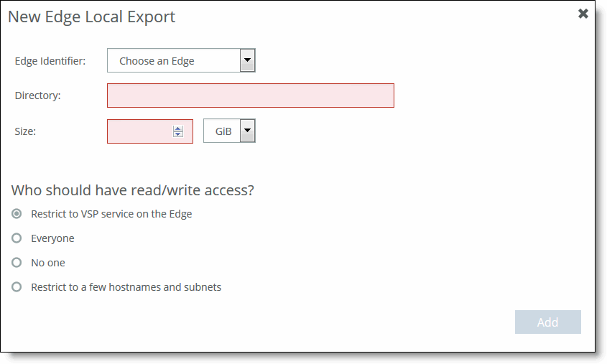Click Restrict to VSP service label text
Viewport: 607px width, 364px height.
[x=111, y=214]
